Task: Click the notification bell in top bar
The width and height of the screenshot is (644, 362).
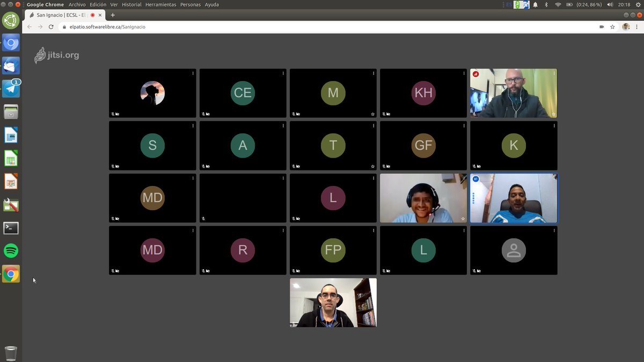Action: pyautogui.click(x=536, y=4)
